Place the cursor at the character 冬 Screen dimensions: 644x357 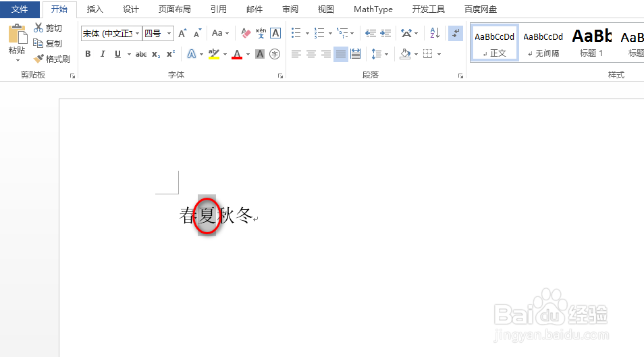click(244, 215)
